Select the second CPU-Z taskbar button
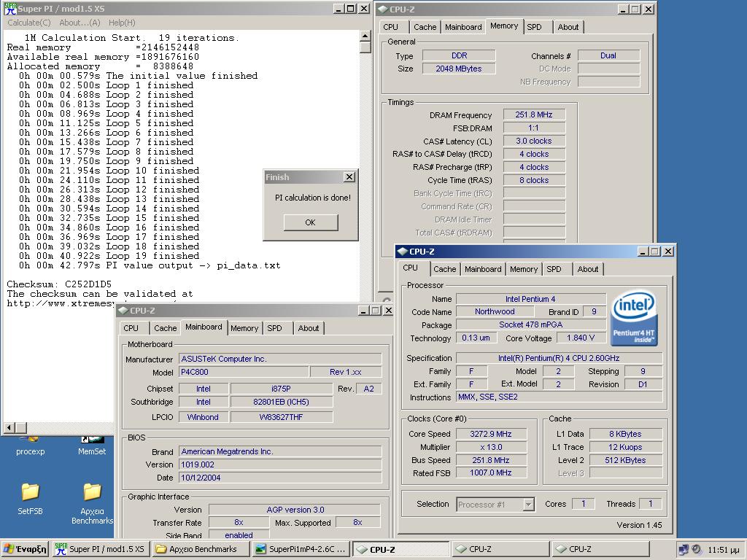Image resolution: width=747 pixels, height=560 pixels. (x=500, y=549)
